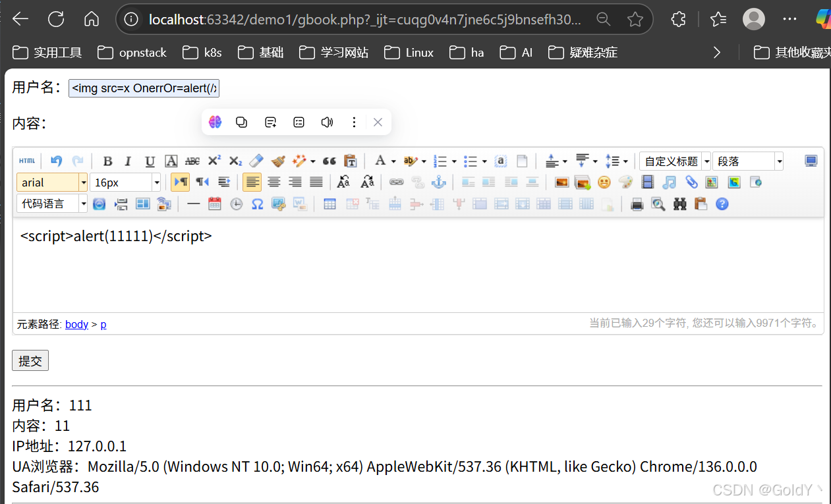The image size is (831, 504).
Task: Apply superscript formatting
Action: coord(214,161)
